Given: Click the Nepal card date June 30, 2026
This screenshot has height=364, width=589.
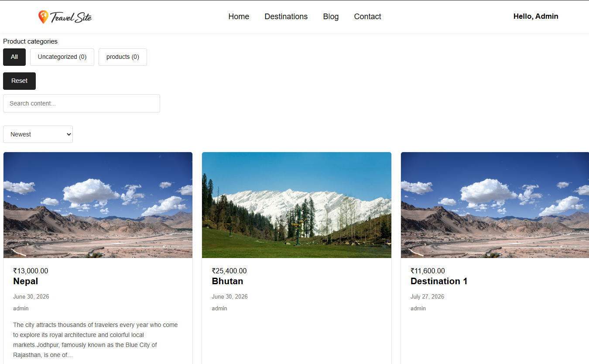Looking at the screenshot, I should click(31, 296).
